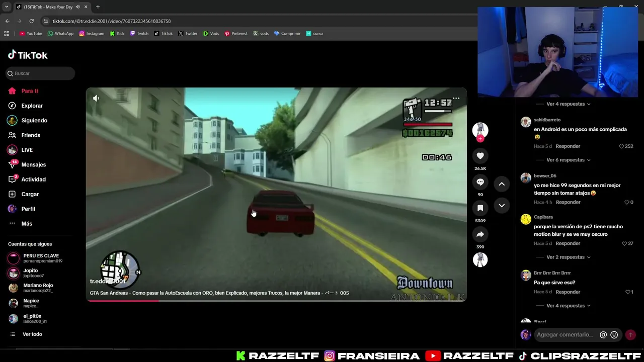Viewport: 644px width, 362px height.
Task: Open the Kick bookmark
Action: click(117, 34)
